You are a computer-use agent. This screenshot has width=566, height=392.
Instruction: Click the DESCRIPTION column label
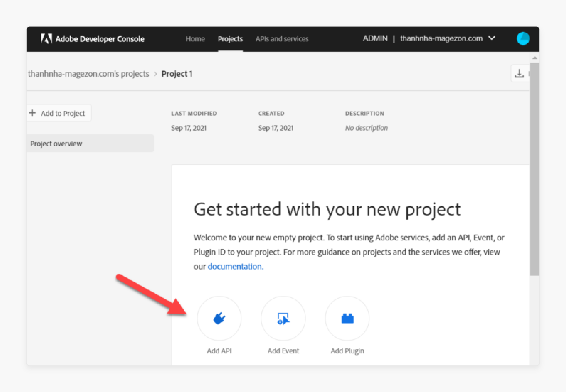(365, 113)
